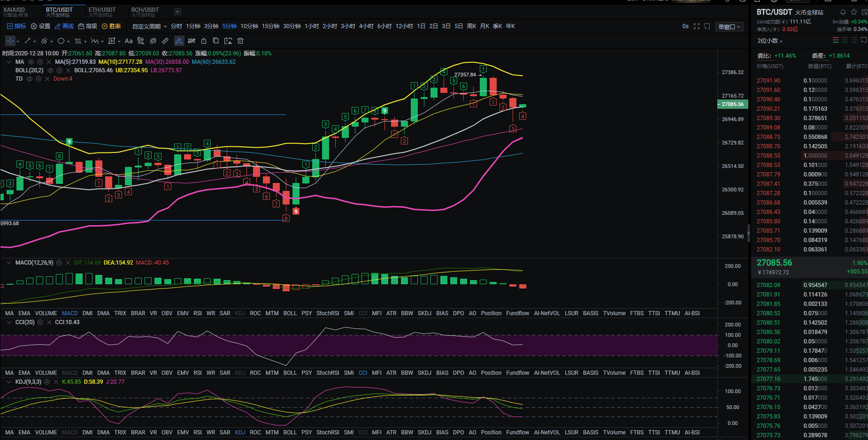Click the trash icon to delete drawings
868x440 pixels.
[240, 41]
